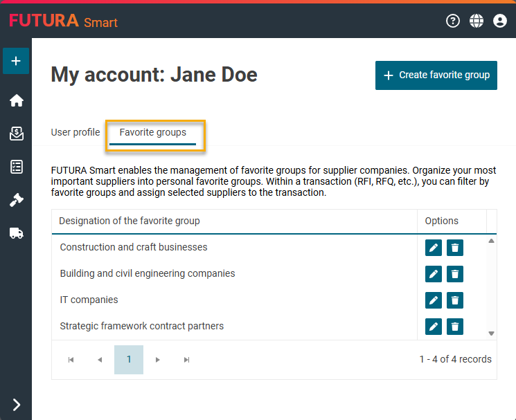Open the help question mark icon

coord(453,21)
